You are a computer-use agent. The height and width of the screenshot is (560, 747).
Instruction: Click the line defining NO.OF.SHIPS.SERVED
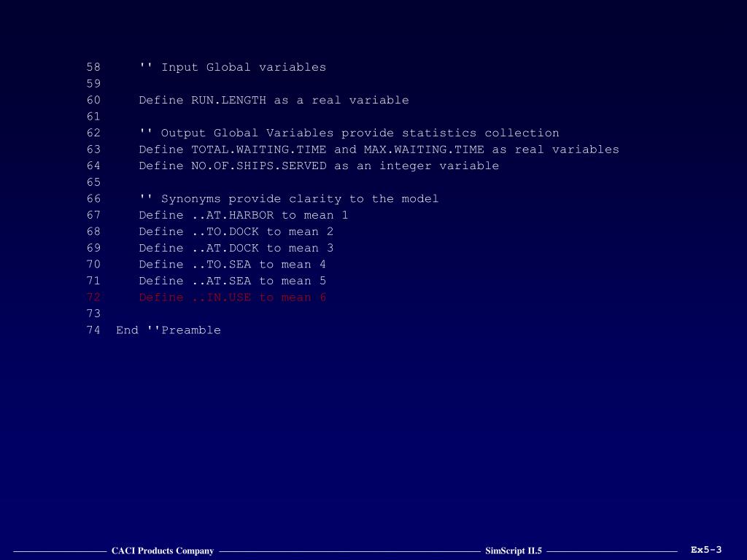point(320,166)
